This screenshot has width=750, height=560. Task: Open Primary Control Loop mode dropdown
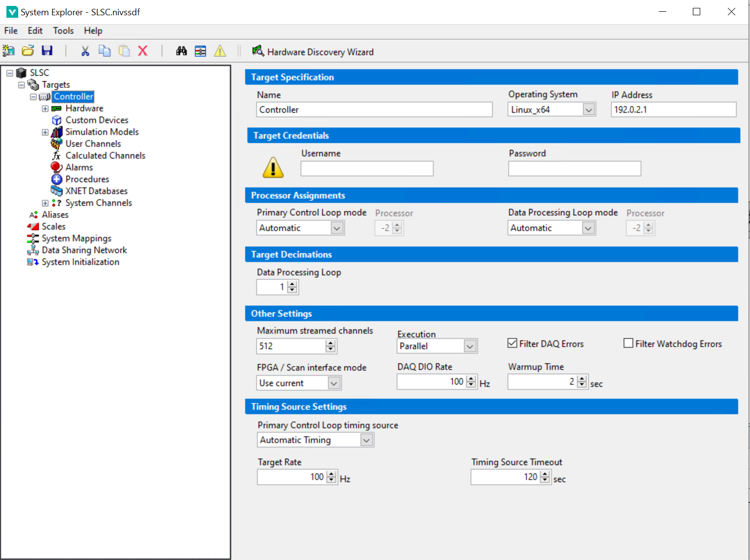click(x=337, y=228)
